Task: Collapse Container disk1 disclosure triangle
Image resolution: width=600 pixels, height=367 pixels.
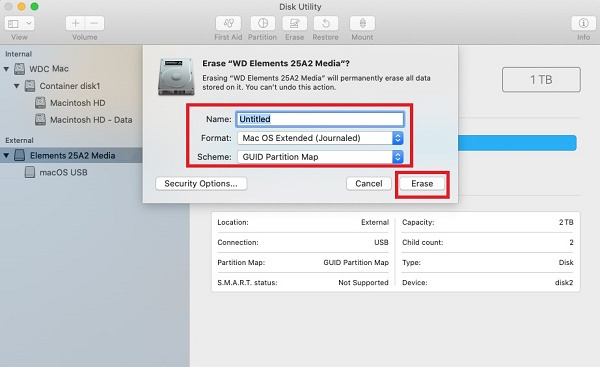Action: point(16,86)
